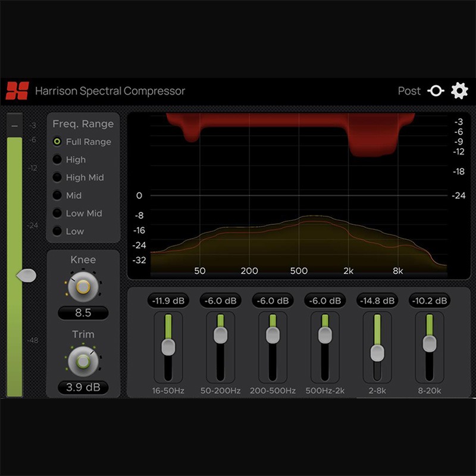
Task: Click the 500 frequency marker on graph
Action: 299,271
